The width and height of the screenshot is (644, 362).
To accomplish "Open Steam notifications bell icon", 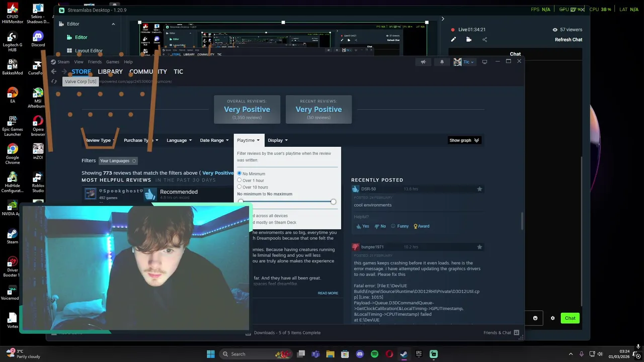I will (442, 62).
